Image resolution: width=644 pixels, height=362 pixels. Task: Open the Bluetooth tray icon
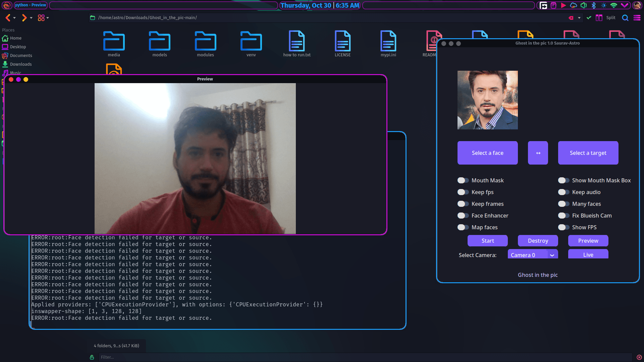point(593,5)
